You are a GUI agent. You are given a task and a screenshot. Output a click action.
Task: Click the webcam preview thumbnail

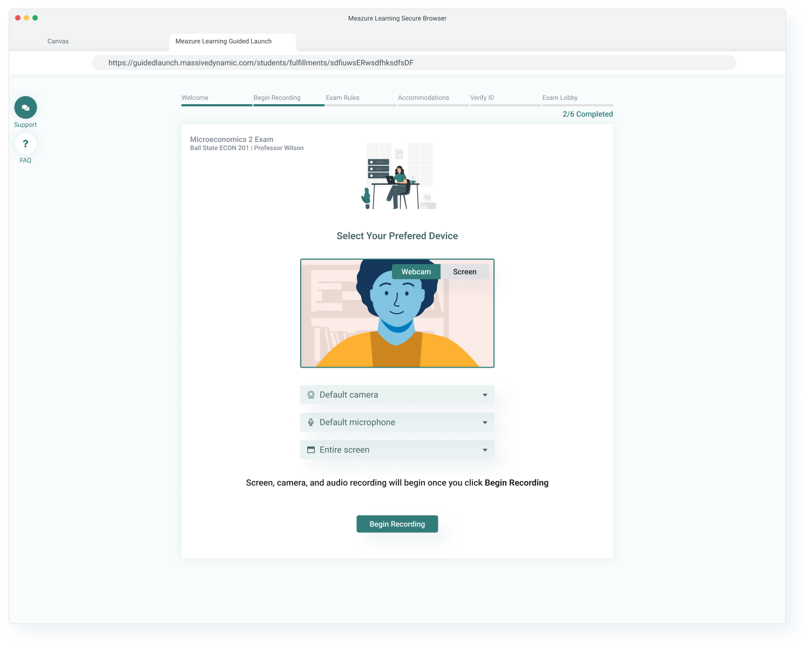(x=397, y=324)
